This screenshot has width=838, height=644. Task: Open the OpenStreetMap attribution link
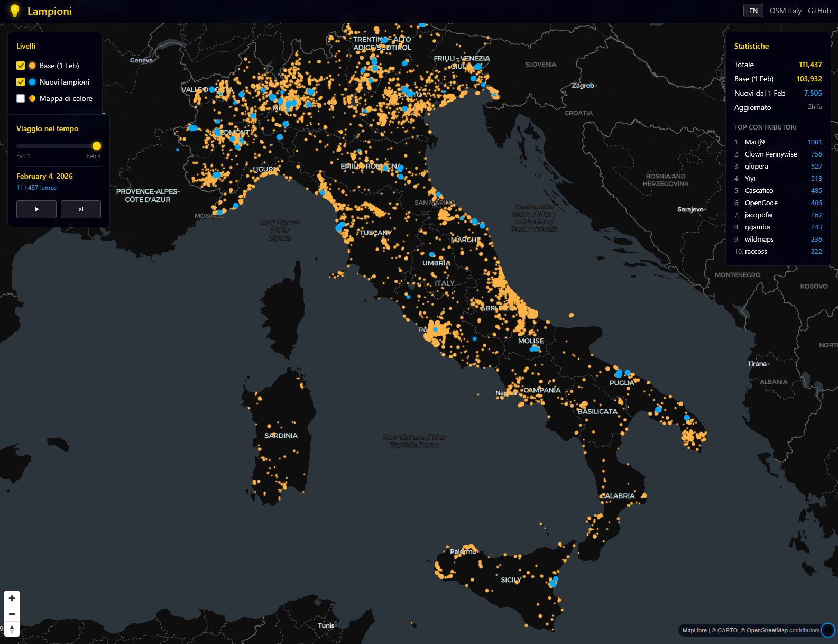click(767, 630)
